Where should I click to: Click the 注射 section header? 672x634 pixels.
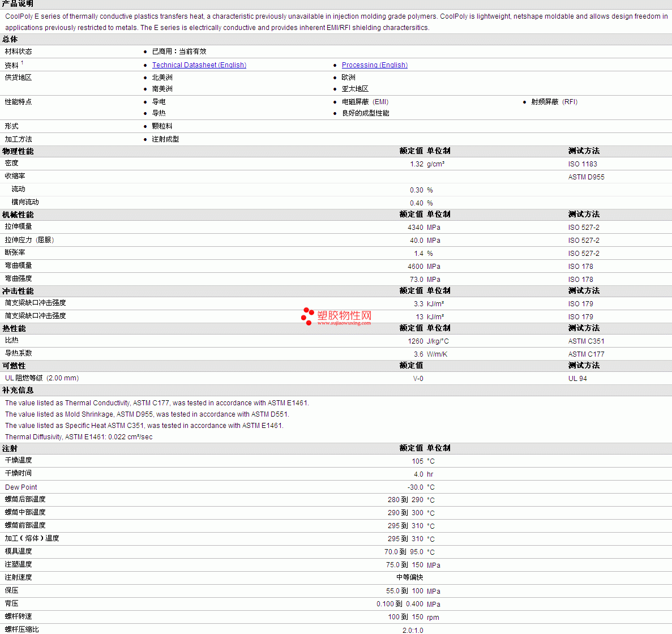[x=10, y=448]
